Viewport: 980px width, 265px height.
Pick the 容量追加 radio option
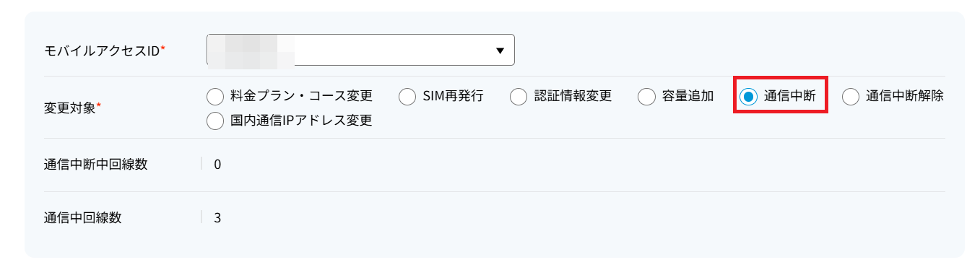coord(646,96)
